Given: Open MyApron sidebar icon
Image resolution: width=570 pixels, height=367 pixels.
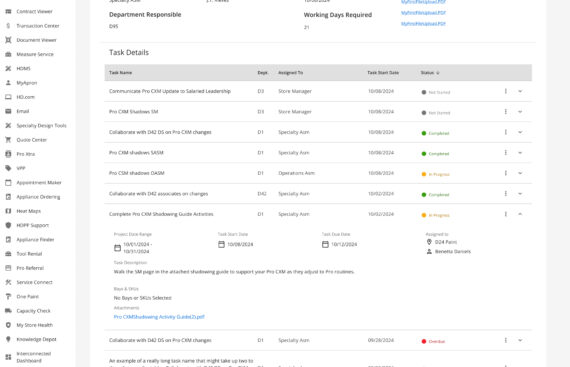Looking at the screenshot, I should (x=8, y=83).
